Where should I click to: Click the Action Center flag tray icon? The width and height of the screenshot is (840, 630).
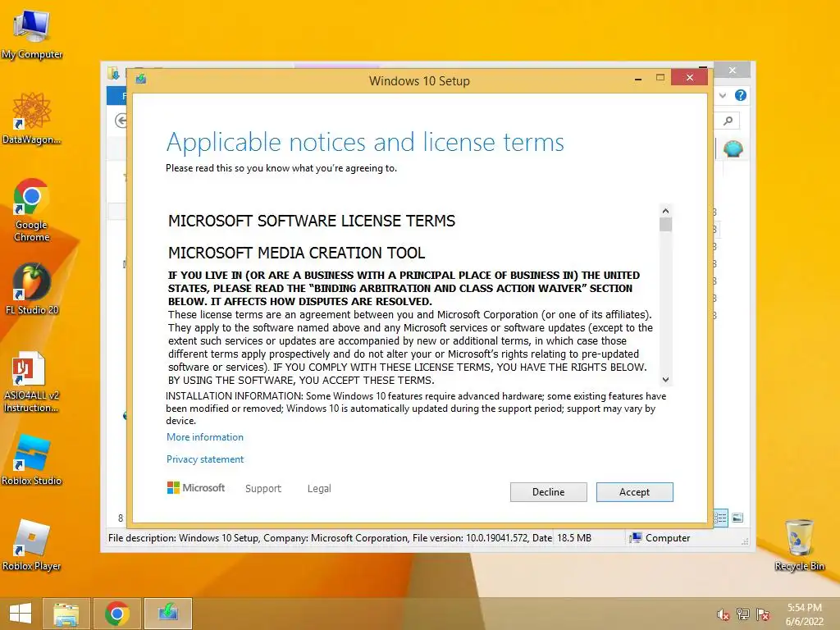[x=763, y=614]
